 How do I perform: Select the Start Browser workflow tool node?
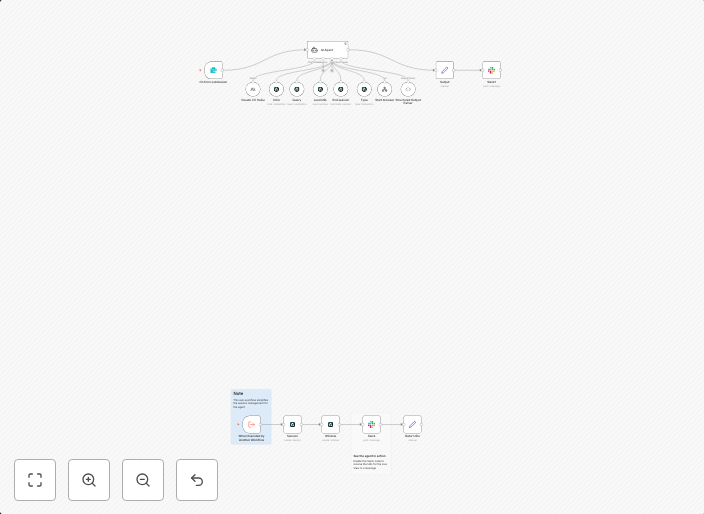pos(384,89)
